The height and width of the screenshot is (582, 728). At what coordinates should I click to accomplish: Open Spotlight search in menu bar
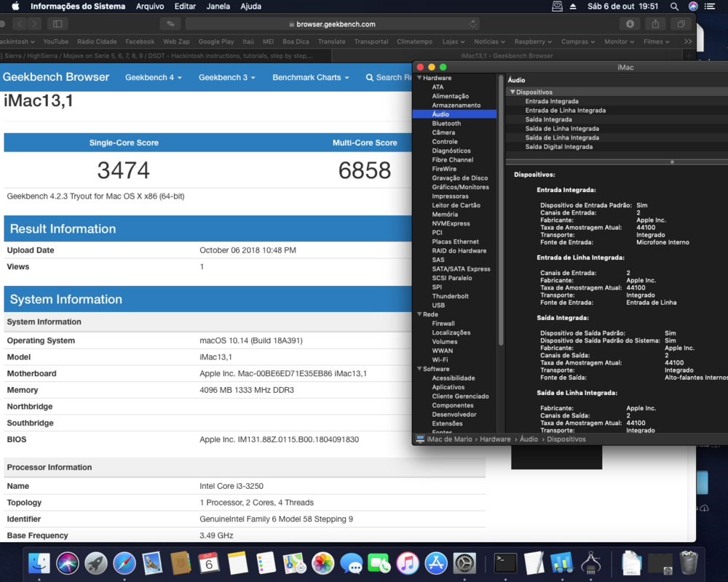[x=674, y=7]
